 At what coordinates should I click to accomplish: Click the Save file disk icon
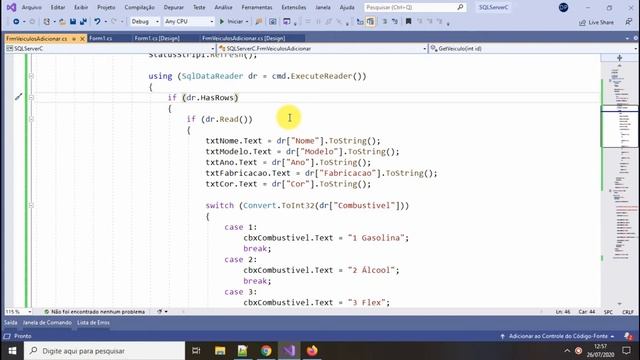pyautogui.click(x=73, y=22)
